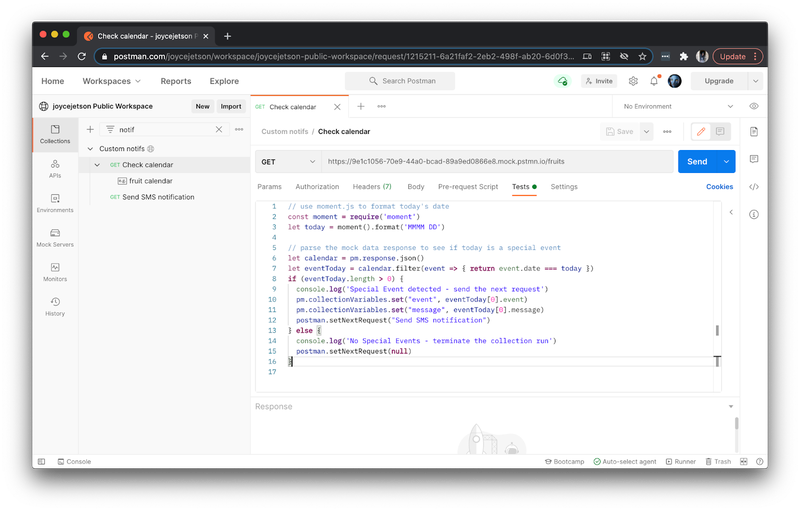Toggle the sidebar icon in status bar

(x=42, y=462)
